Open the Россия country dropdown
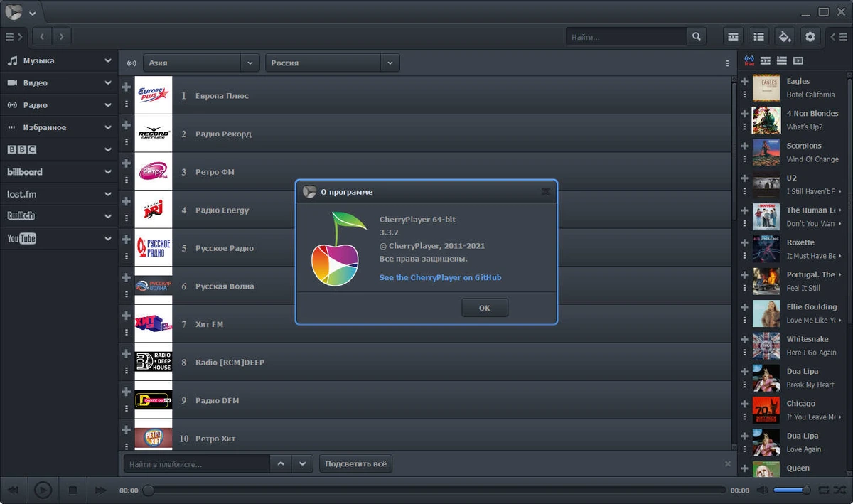The image size is (853, 504). (333, 63)
